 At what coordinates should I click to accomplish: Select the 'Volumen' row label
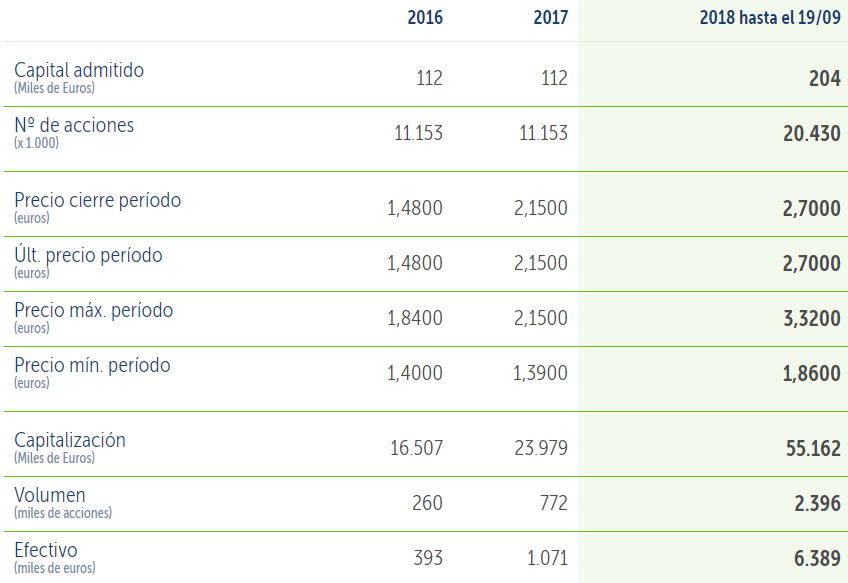50,495
